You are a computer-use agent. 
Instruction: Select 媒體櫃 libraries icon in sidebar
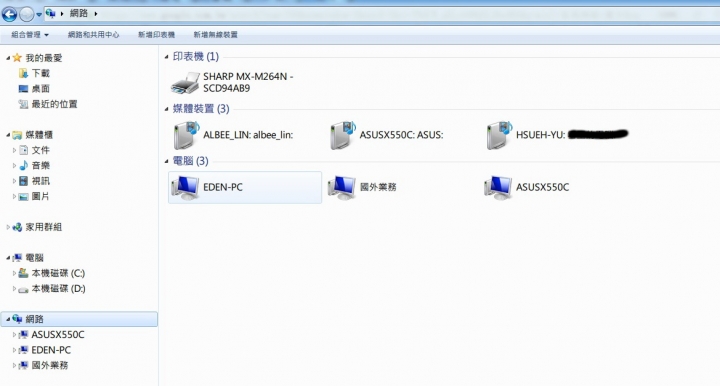pos(17,135)
